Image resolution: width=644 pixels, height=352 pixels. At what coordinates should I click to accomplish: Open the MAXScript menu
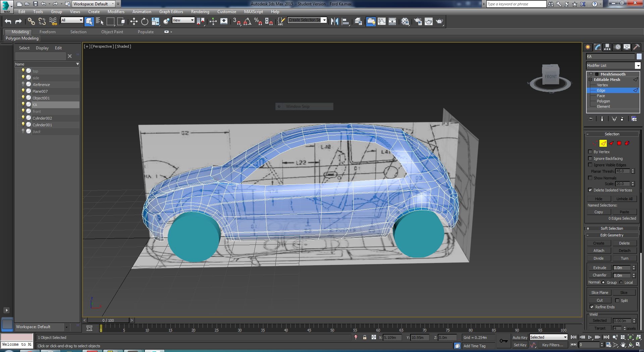click(x=254, y=12)
